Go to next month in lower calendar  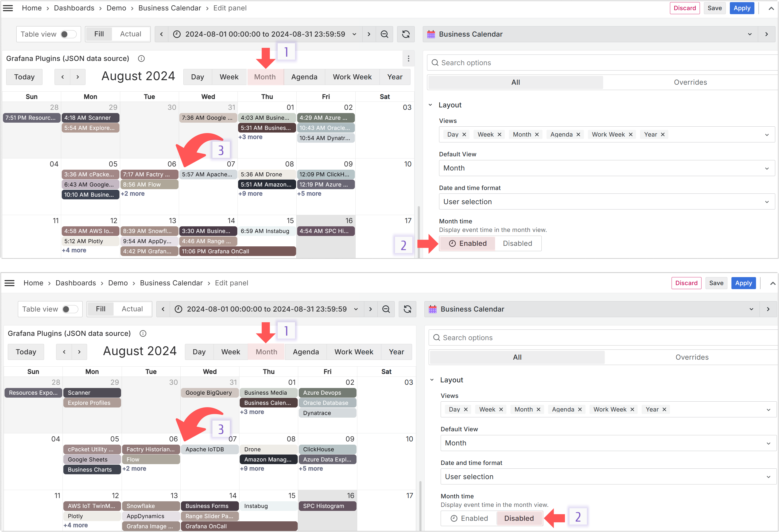79,352
